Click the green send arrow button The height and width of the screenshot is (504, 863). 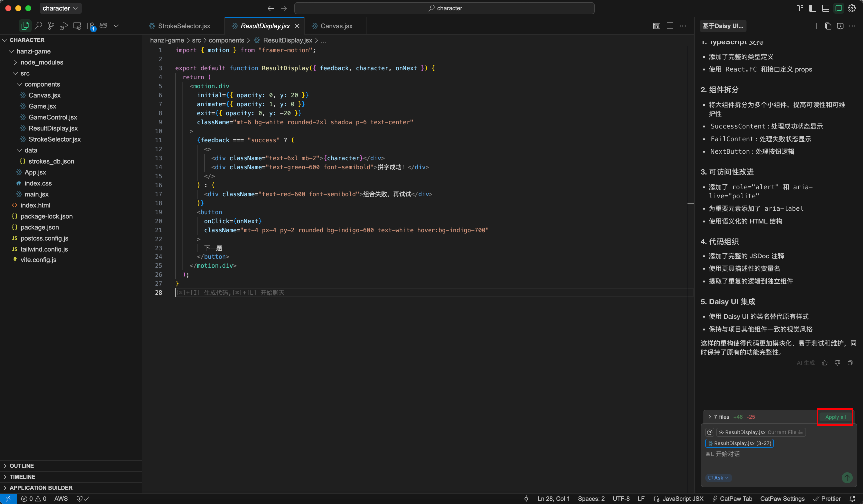(x=847, y=478)
